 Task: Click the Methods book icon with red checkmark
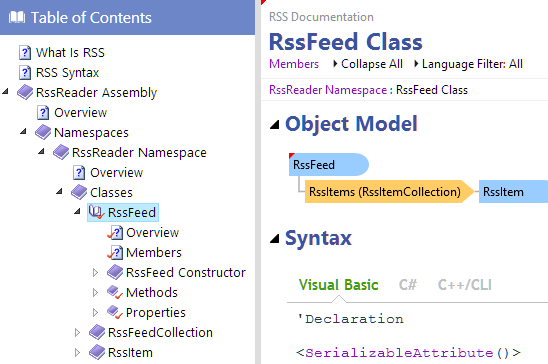coord(115,292)
